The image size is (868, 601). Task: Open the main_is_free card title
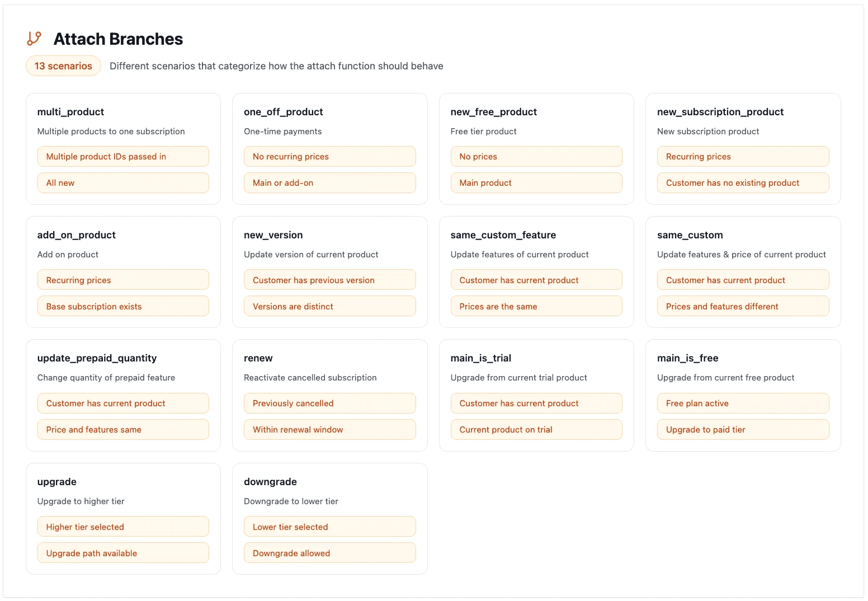coord(688,358)
